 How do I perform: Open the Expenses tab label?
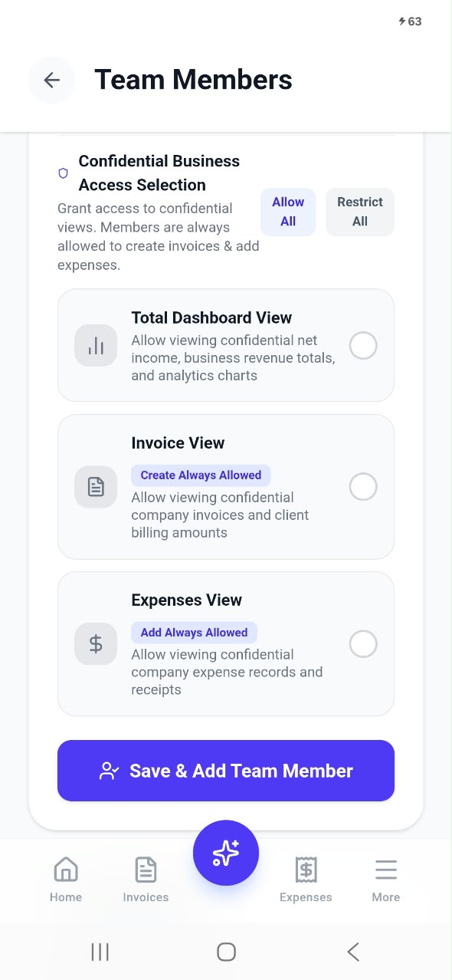(306, 897)
